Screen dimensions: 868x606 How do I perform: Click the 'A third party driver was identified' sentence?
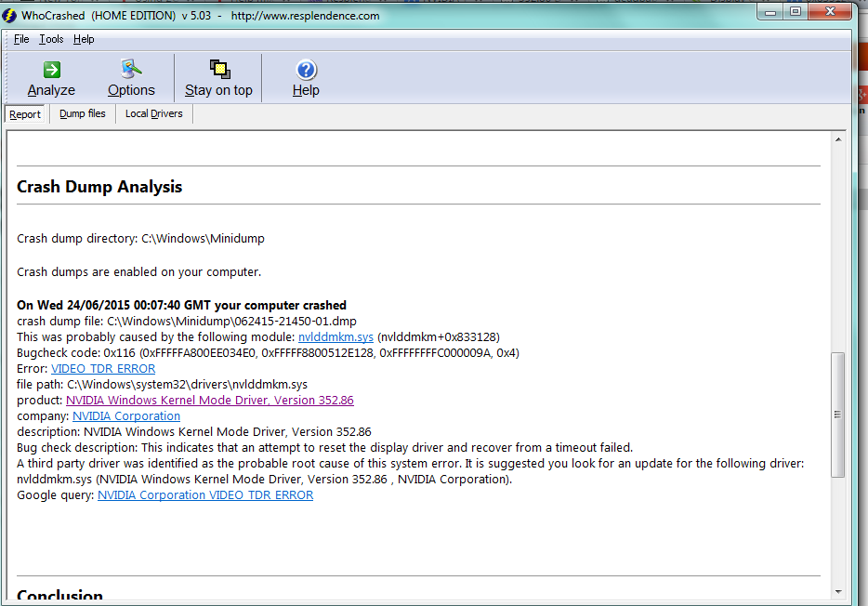click(410, 464)
